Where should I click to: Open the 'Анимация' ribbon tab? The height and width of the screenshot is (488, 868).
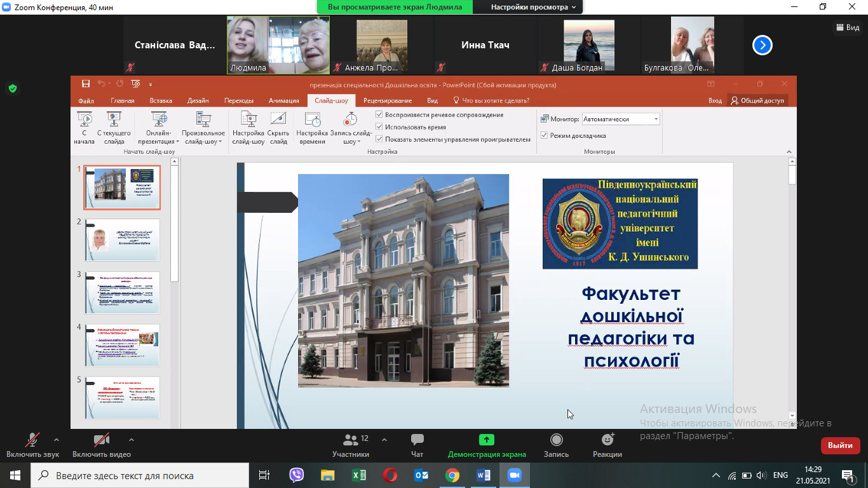[x=283, y=100]
